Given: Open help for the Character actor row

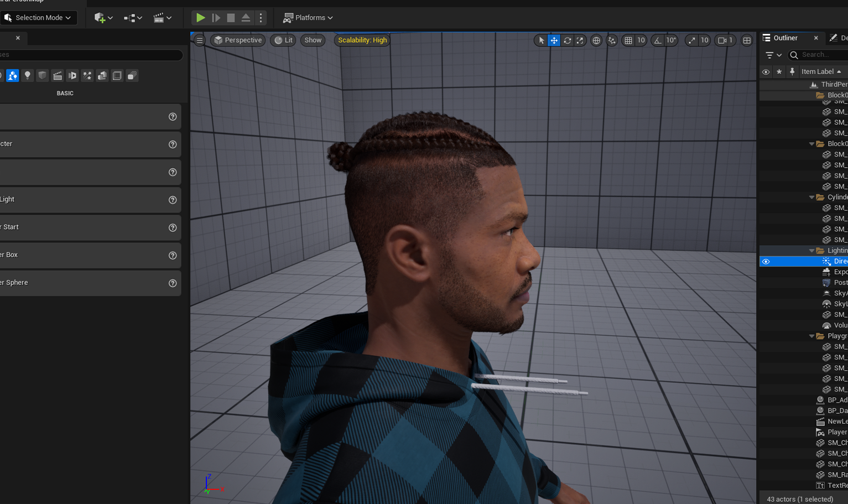Looking at the screenshot, I should [173, 144].
